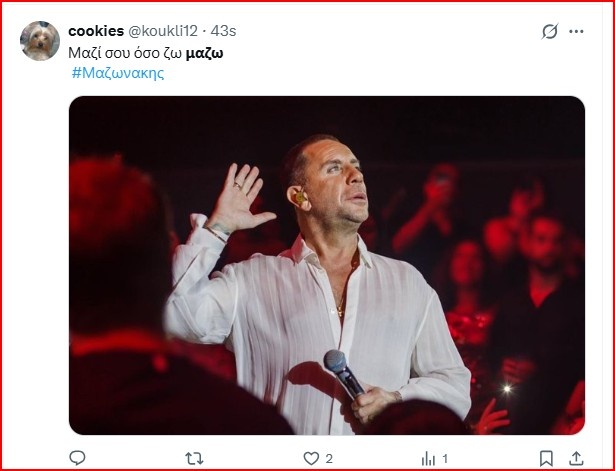Bookmark this tweet

pos(546,458)
